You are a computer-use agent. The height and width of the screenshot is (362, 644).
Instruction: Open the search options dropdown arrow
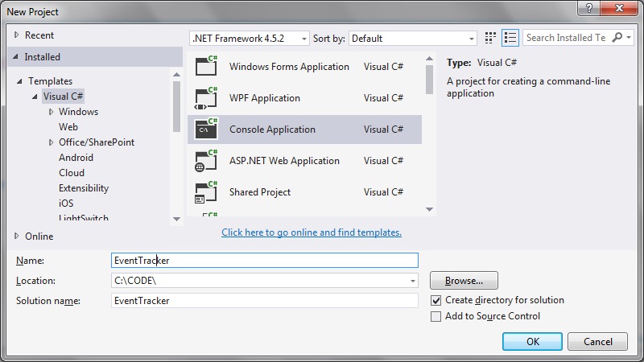(x=629, y=37)
